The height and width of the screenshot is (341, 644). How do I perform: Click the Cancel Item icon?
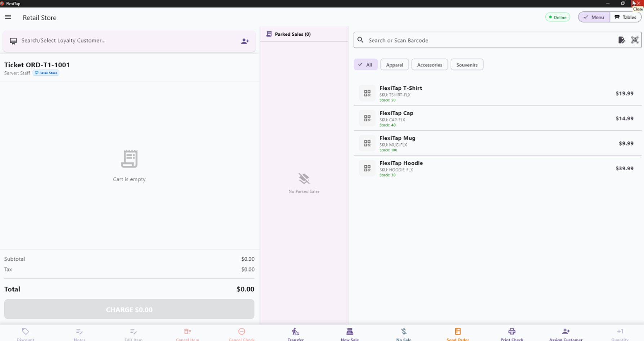click(187, 331)
